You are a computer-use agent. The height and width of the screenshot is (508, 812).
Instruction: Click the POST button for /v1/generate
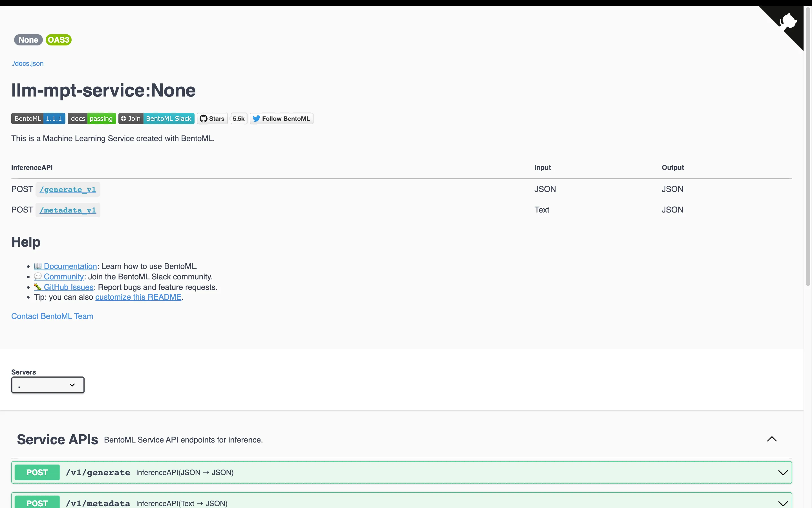coord(37,472)
